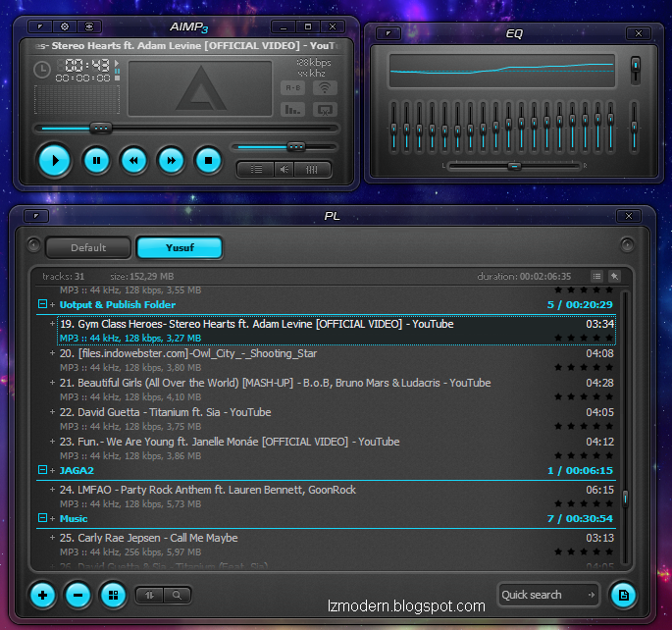672x630 pixels.
Task: Remove tracks with the minus button
Action: pyautogui.click(x=78, y=596)
